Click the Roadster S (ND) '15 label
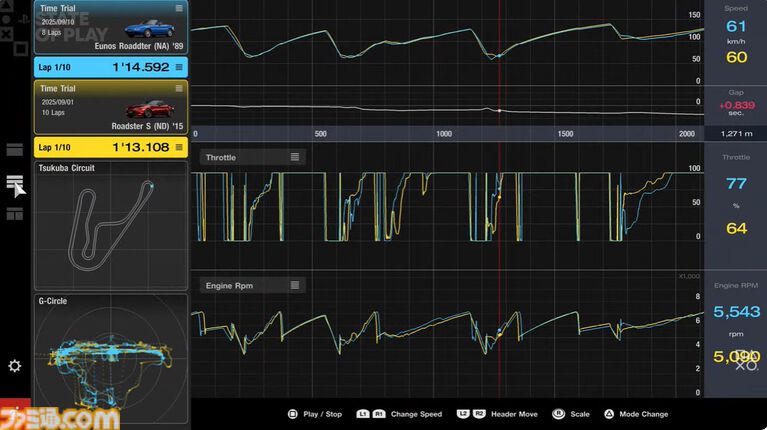Screen dimensions: 767x430 (147, 126)
